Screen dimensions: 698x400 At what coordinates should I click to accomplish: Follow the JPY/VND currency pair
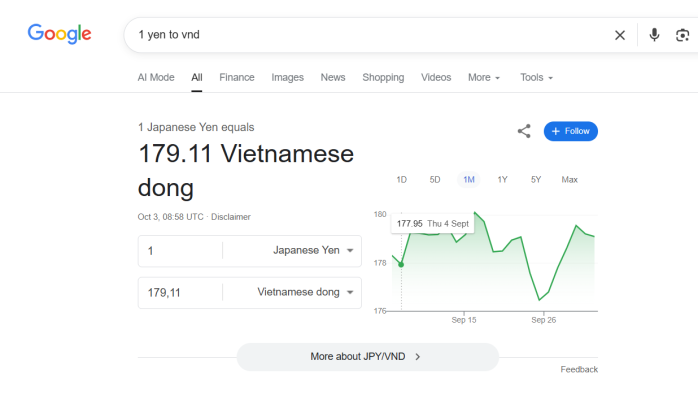tap(571, 131)
